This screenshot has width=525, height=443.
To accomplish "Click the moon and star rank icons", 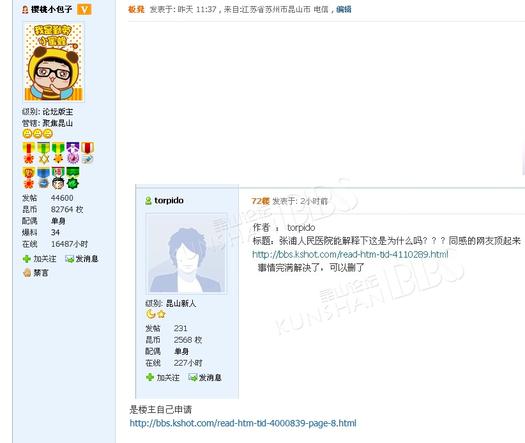I will tap(156, 314).
